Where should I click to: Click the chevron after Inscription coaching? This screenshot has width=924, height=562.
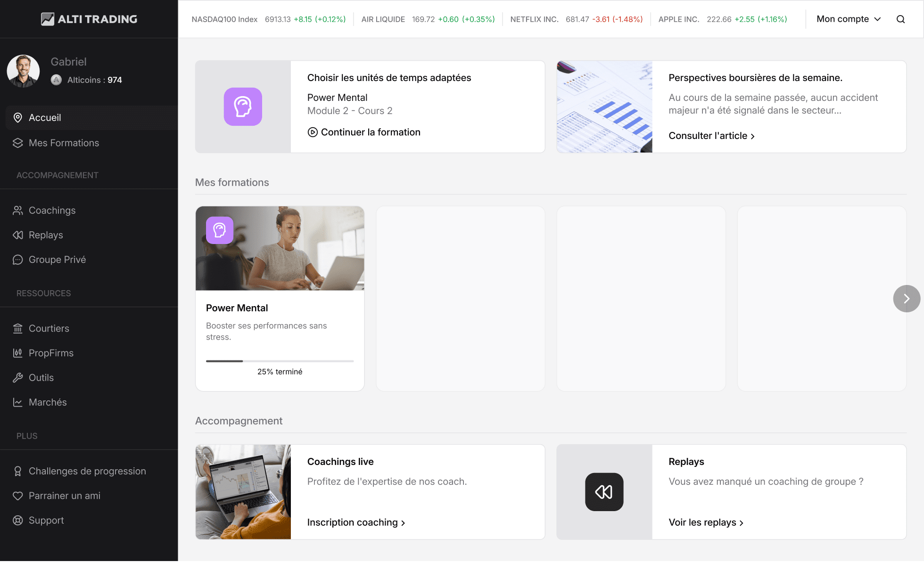403,523
